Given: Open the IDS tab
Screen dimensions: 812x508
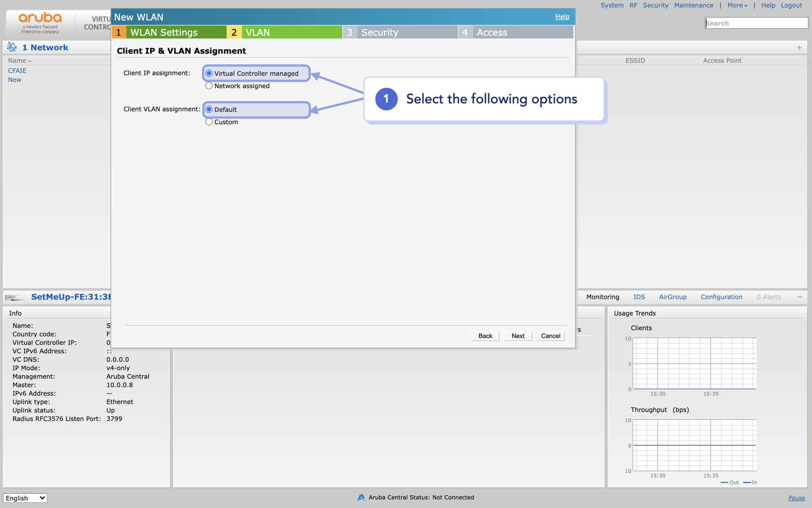Looking at the screenshot, I should click(639, 296).
